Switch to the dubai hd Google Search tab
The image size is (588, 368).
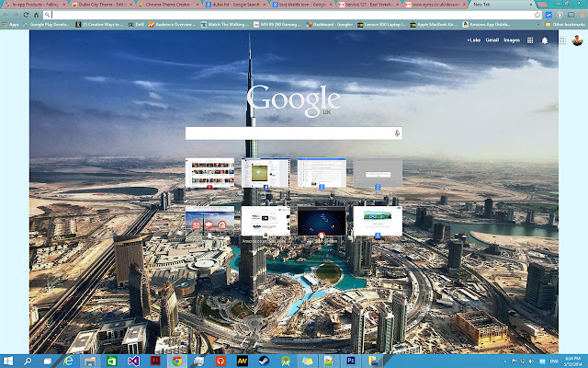[236, 5]
